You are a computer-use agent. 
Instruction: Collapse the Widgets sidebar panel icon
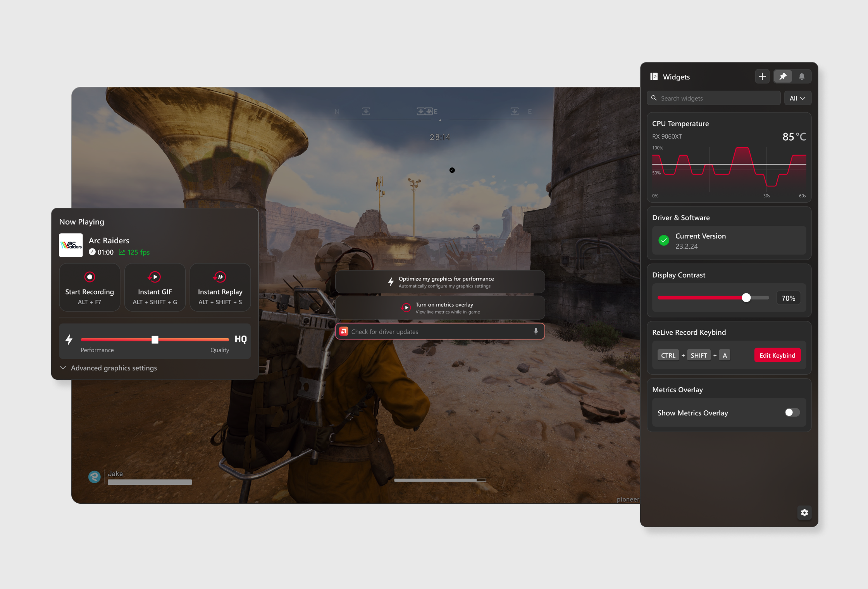[654, 76]
